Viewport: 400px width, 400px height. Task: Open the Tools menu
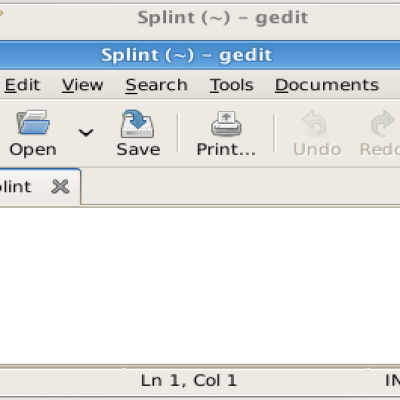pyautogui.click(x=232, y=85)
